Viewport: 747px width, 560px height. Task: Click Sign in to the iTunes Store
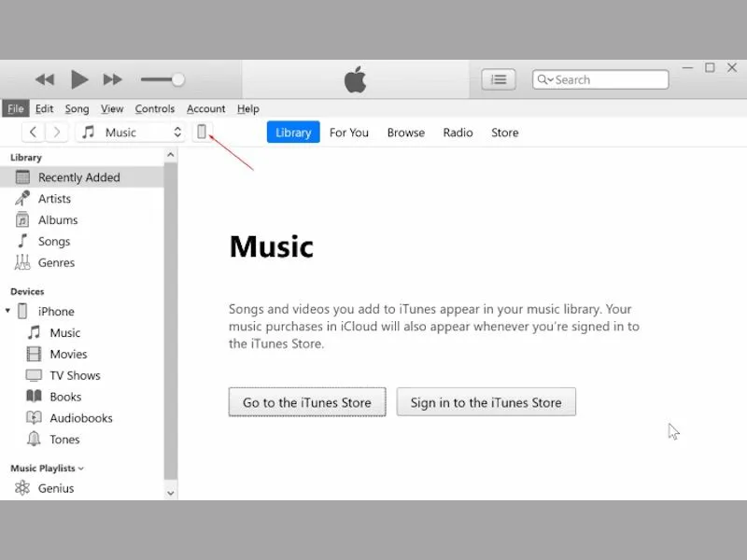pyautogui.click(x=486, y=402)
